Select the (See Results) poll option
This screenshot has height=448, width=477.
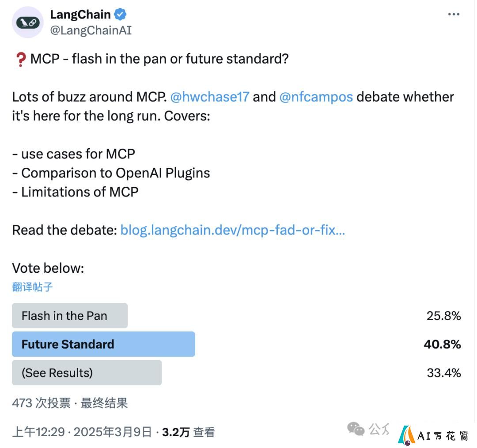click(x=87, y=373)
